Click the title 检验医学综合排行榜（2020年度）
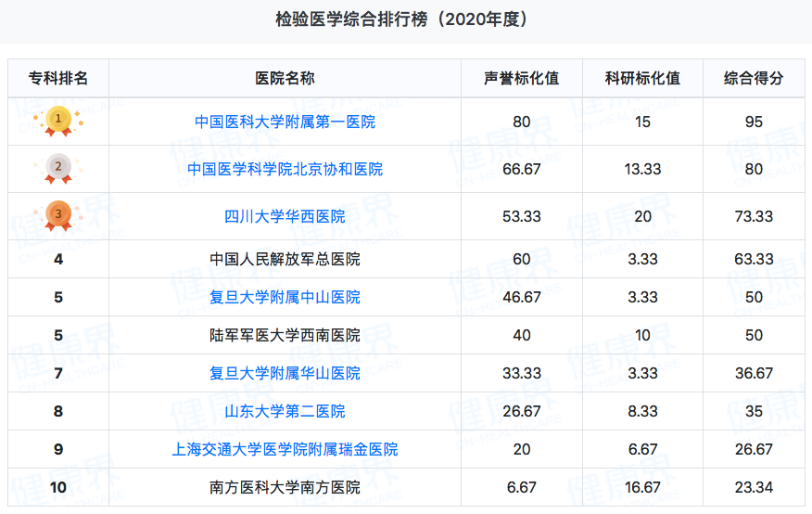The height and width of the screenshot is (514, 812). pos(402,19)
